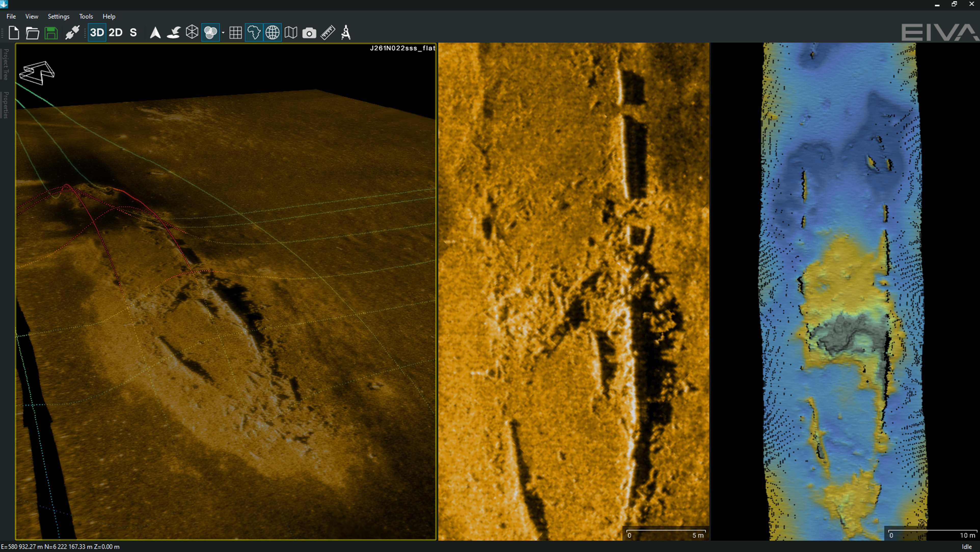Create a new project file
The image size is (980, 552).
[x=14, y=33]
